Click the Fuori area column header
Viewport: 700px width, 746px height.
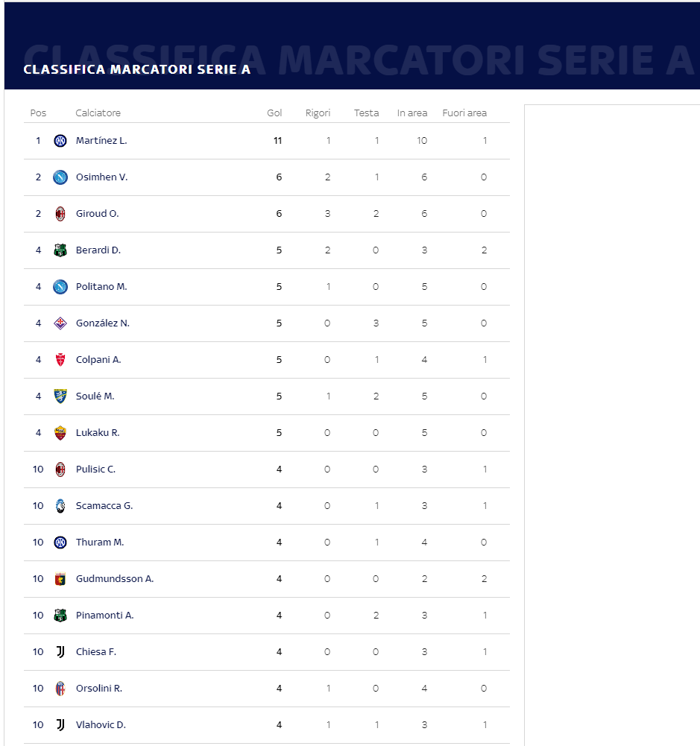click(x=464, y=113)
